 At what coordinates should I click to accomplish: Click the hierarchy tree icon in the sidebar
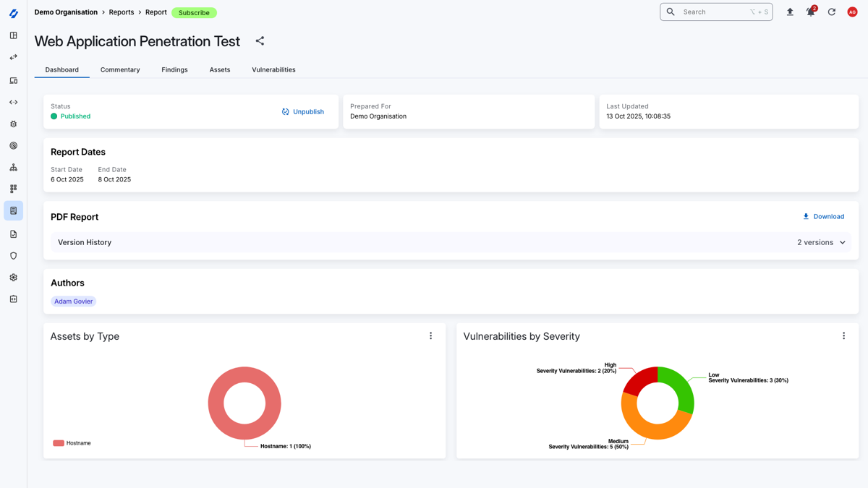click(14, 168)
